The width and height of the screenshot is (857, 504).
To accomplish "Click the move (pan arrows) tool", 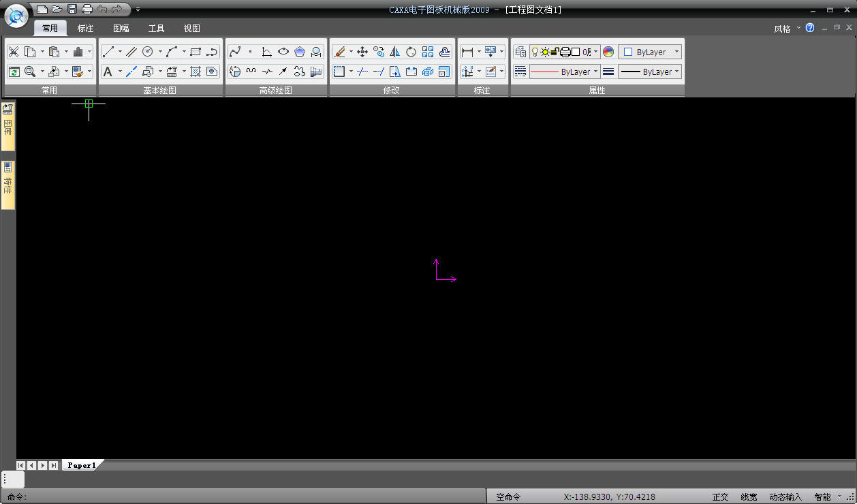I will pos(362,52).
